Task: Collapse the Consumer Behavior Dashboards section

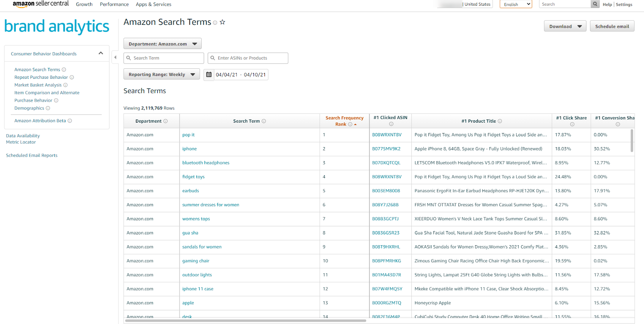Action: tap(101, 53)
